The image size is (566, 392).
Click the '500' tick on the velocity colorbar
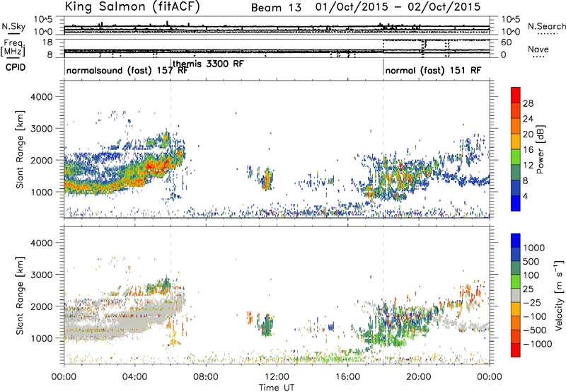coord(531,262)
